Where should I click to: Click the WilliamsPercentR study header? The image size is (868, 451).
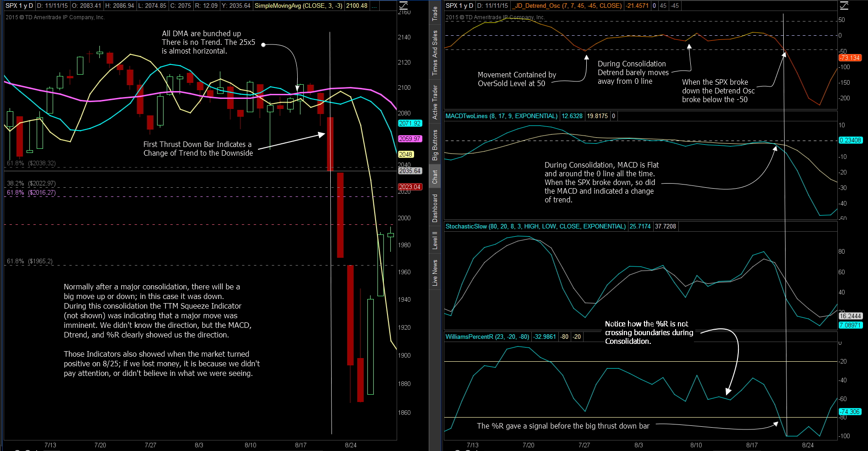click(x=487, y=337)
